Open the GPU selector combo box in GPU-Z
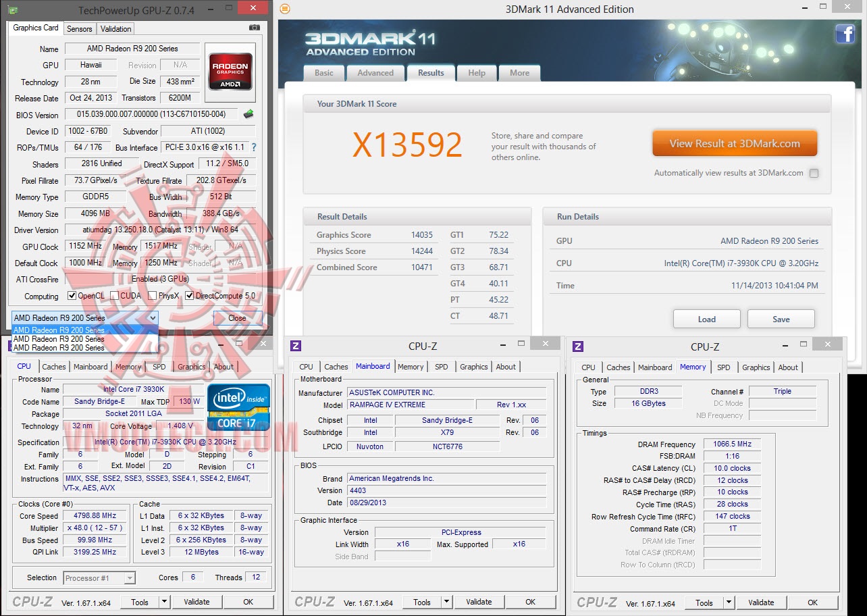867x616 pixels. pos(84,318)
